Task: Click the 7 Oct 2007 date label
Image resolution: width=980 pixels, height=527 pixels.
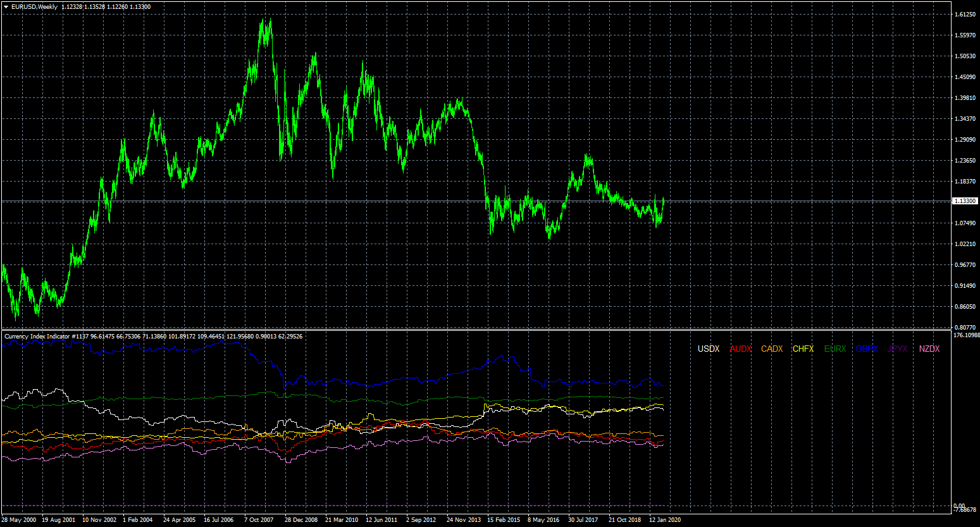Action: click(259, 520)
